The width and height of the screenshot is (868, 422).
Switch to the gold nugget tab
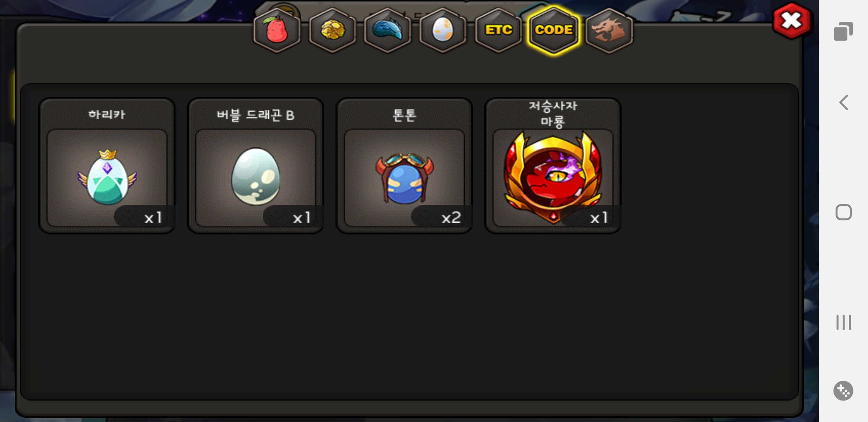[332, 30]
